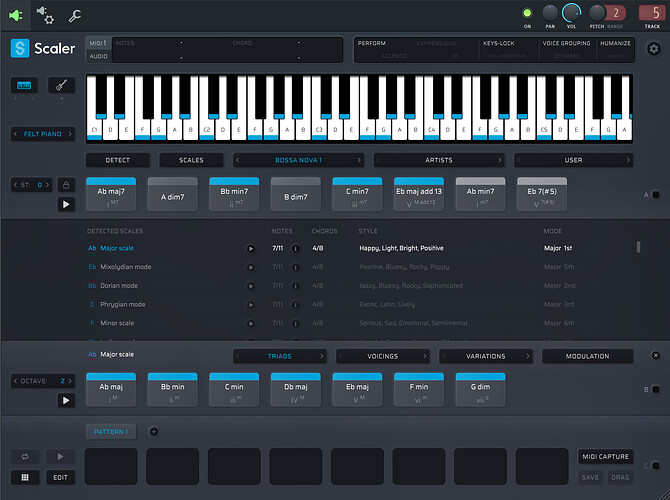Screen dimensions: 670x500
Task: Open the ARTISTS dropdown
Action: pos(439,160)
